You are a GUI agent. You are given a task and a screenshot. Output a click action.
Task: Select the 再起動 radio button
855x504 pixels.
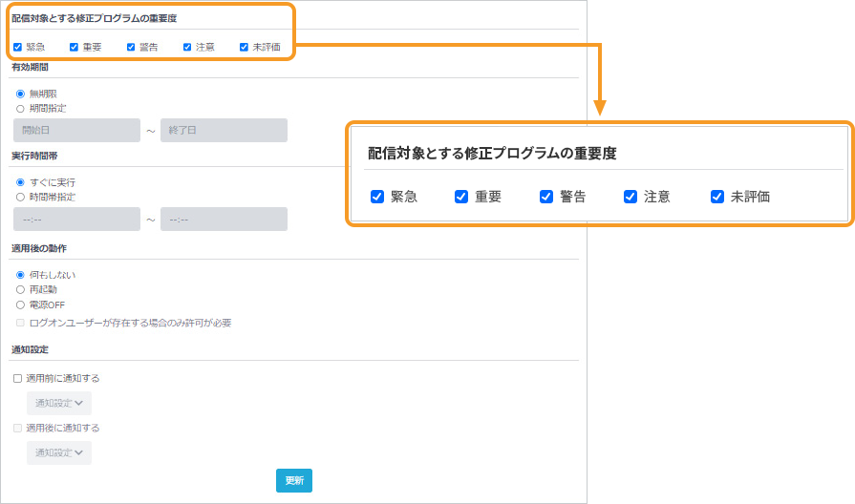pyautogui.click(x=20, y=289)
